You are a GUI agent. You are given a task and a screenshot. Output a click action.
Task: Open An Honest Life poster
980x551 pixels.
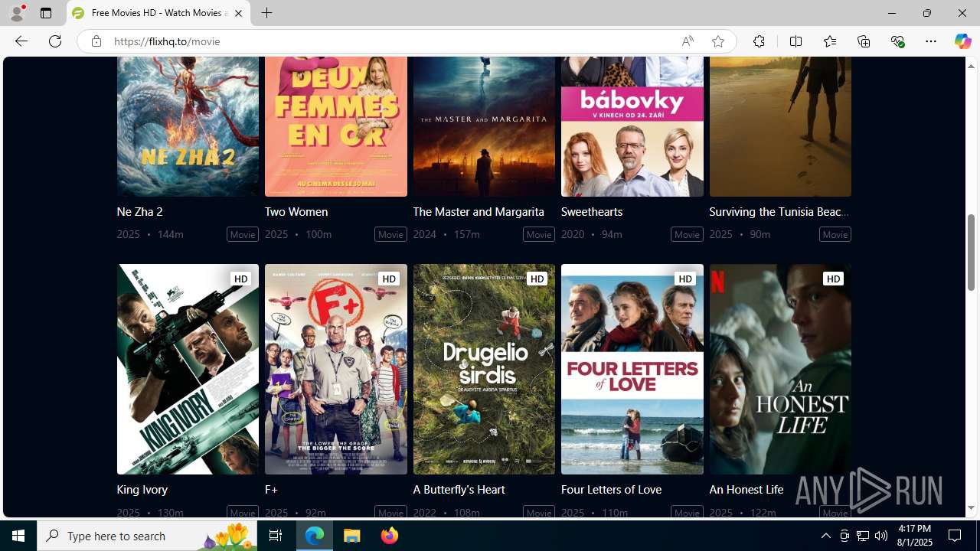click(780, 369)
